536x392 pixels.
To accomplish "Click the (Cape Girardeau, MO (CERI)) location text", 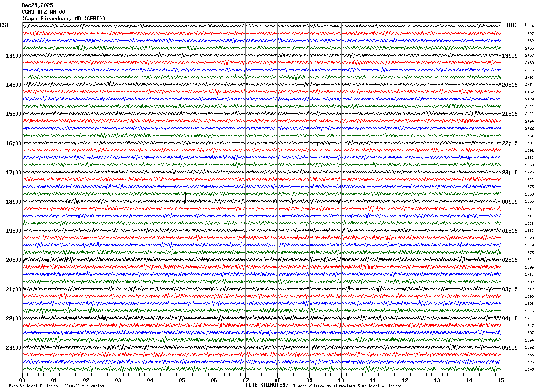I will click(x=64, y=19).
